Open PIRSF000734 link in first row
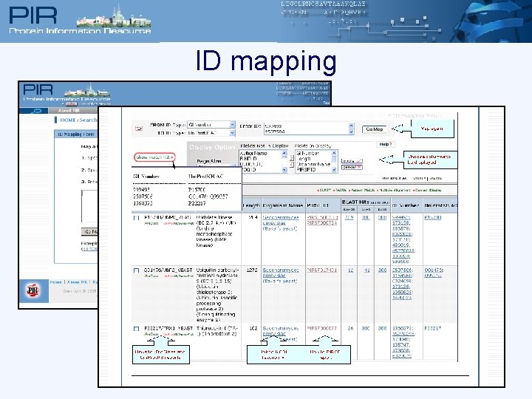Viewport: 532px width, 399px height. tap(322, 223)
